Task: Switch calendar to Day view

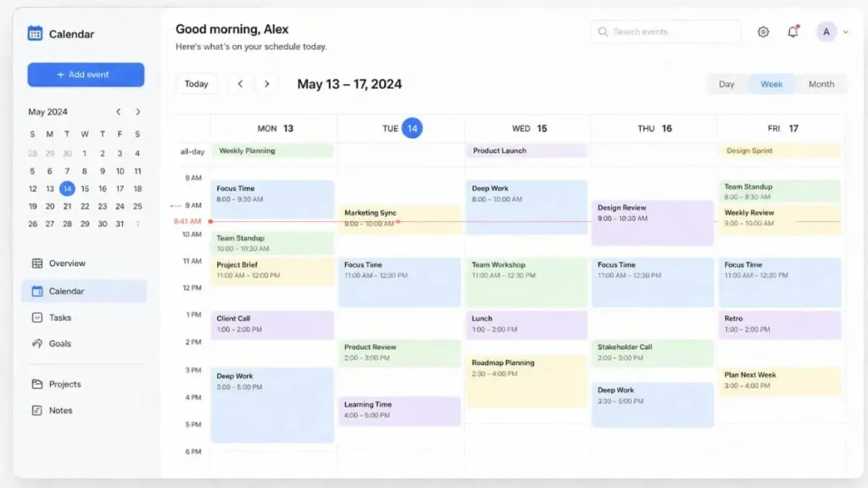Action: pos(726,84)
